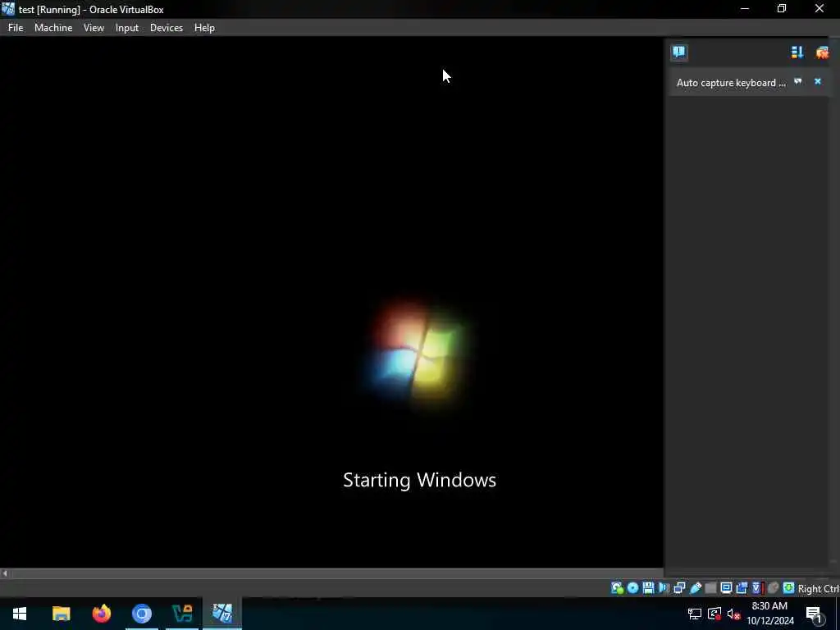The width and height of the screenshot is (840, 630).
Task: Expand the Auto capture keyboard notification details
Action: [798, 81]
